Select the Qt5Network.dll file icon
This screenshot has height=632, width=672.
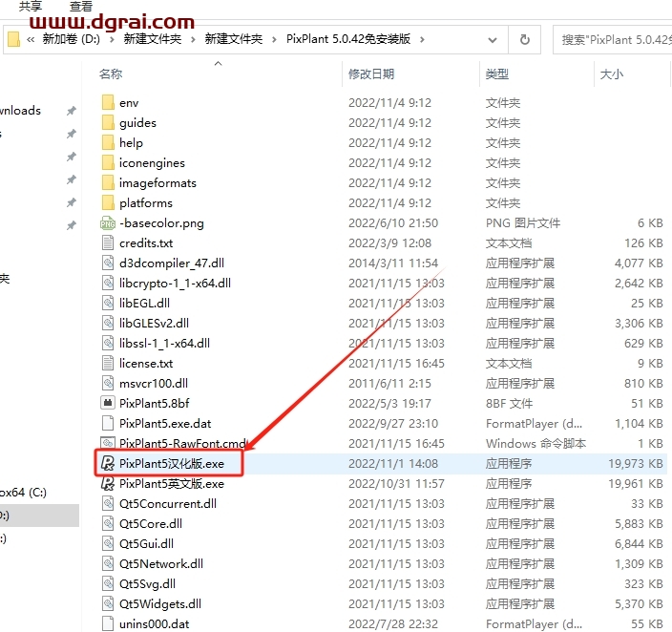(108, 564)
